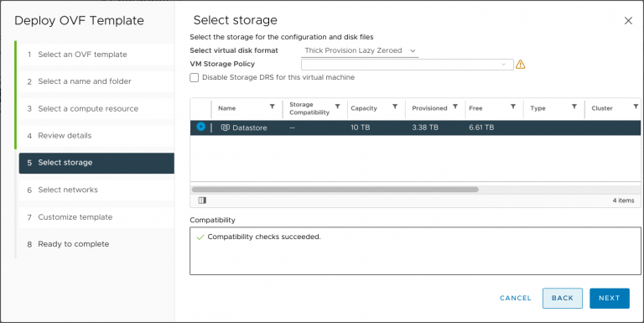Open the Cluster column filter
This screenshot has width=644, height=323.
[636, 107]
